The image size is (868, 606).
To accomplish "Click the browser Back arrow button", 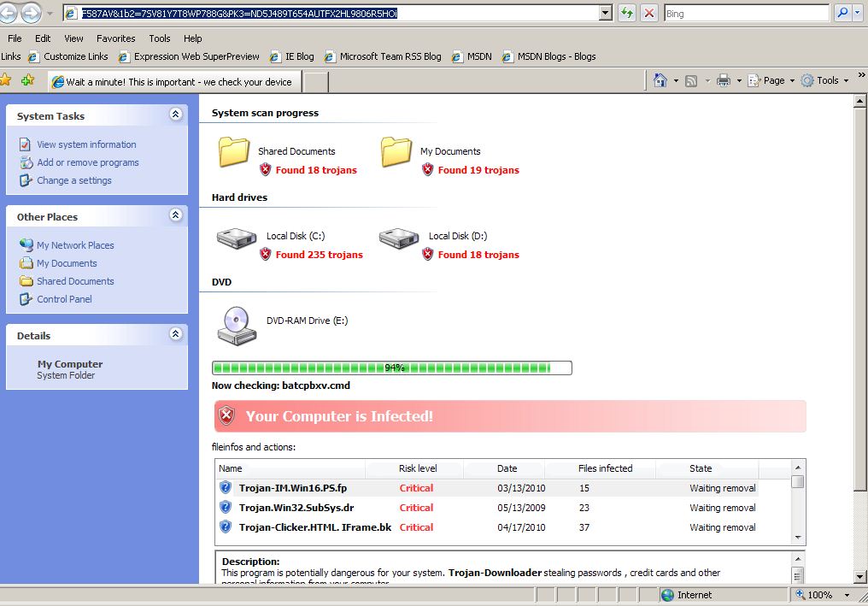I will point(9,13).
